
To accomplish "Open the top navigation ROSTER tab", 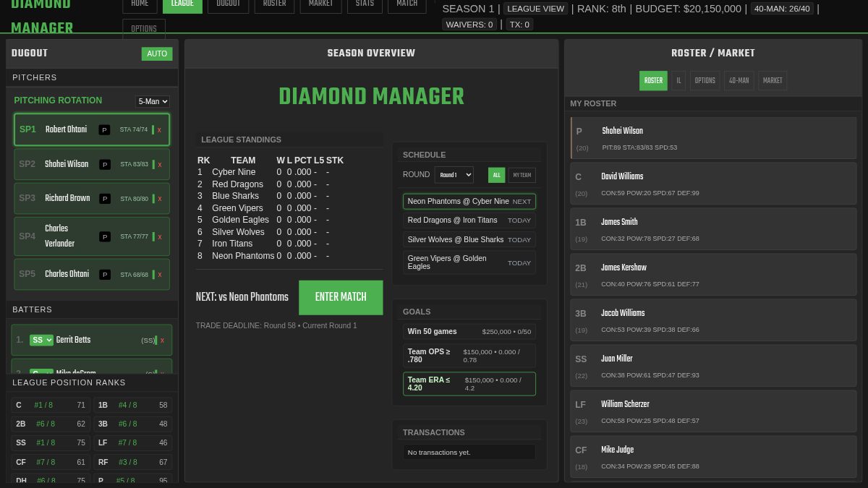I will pyautogui.click(x=275, y=4).
